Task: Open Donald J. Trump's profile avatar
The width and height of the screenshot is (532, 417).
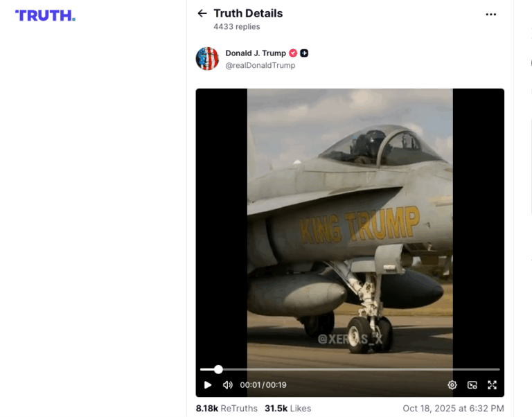Action: (x=207, y=59)
